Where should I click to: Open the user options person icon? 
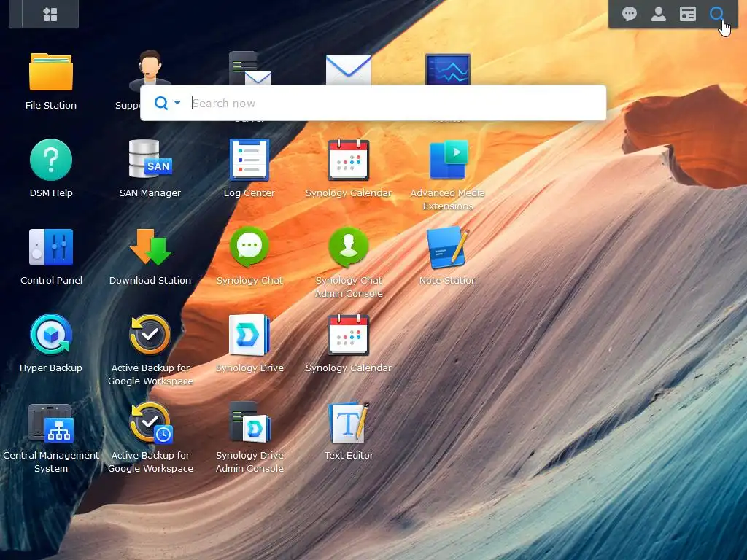coord(659,14)
